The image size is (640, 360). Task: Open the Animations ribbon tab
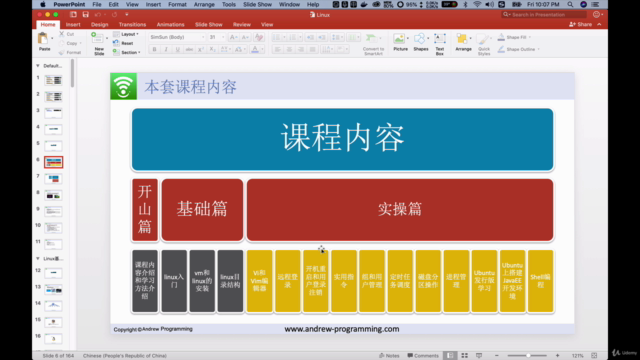[x=170, y=24]
